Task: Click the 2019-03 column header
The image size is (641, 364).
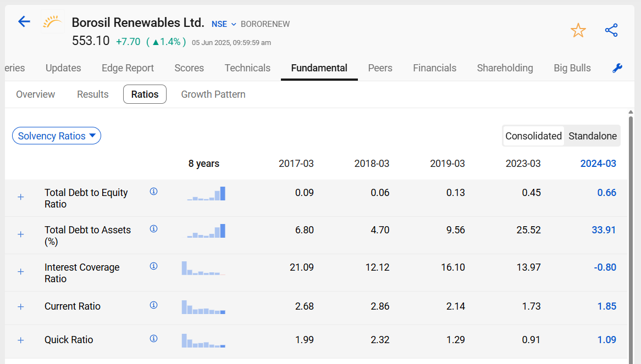Action: 447,164
